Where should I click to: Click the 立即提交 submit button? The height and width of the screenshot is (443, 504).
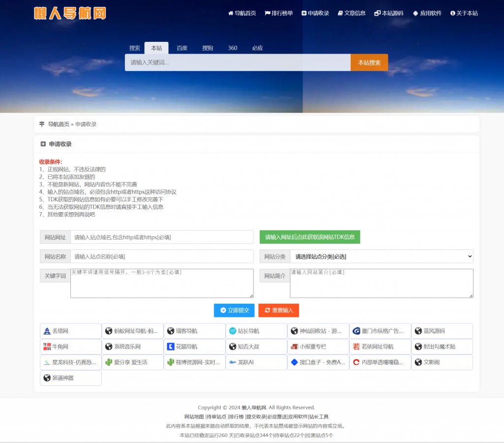pos(234,310)
